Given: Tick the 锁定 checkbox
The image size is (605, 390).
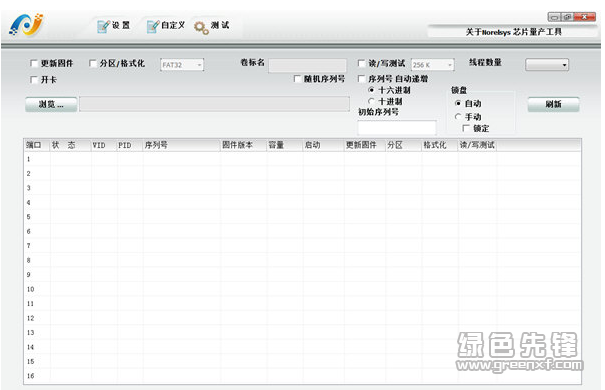Looking at the screenshot, I should [x=466, y=128].
